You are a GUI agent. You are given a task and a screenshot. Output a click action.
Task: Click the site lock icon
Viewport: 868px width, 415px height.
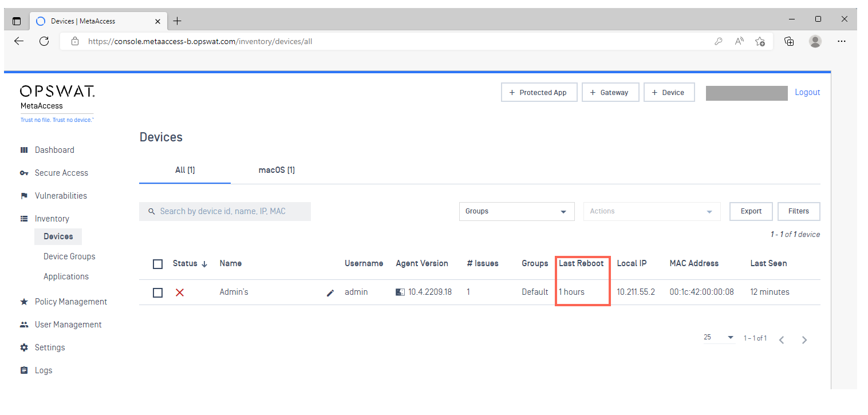click(x=74, y=41)
